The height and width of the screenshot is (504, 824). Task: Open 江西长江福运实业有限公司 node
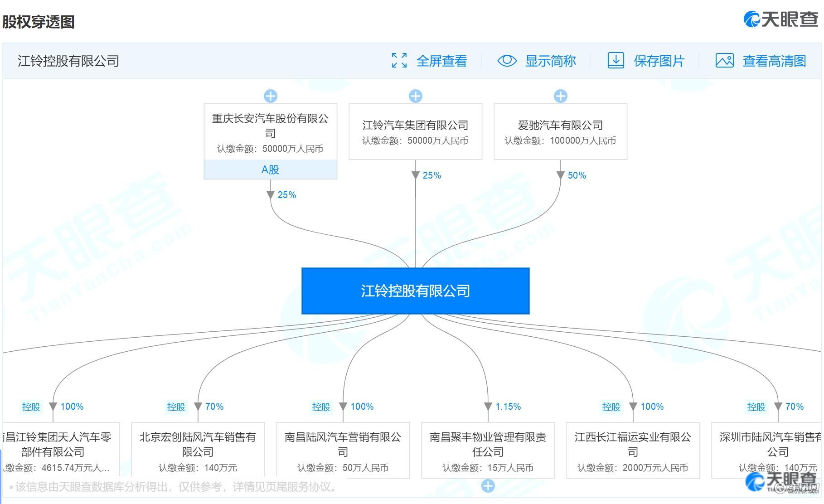pyautogui.click(x=633, y=451)
